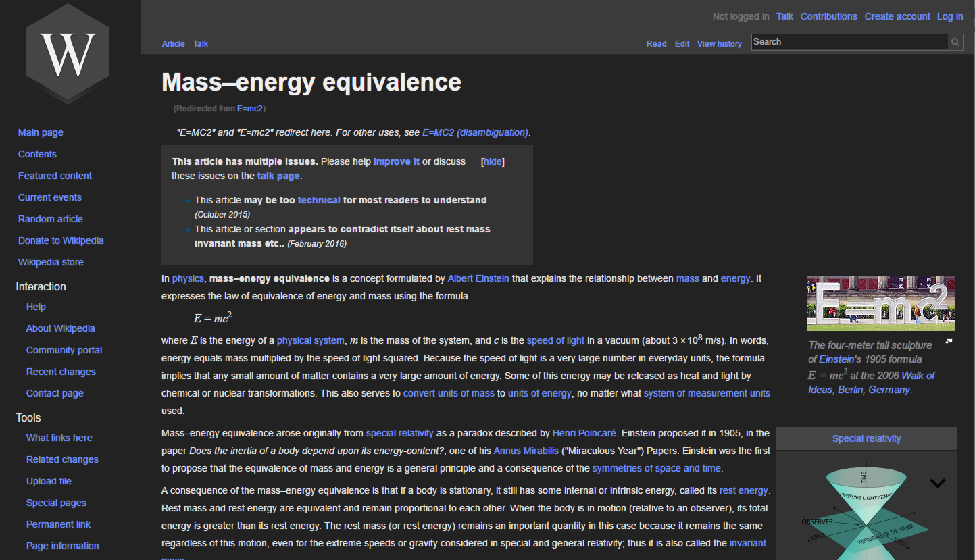975x560 pixels.
Task: Open Page information link
Action: coord(62,546)
